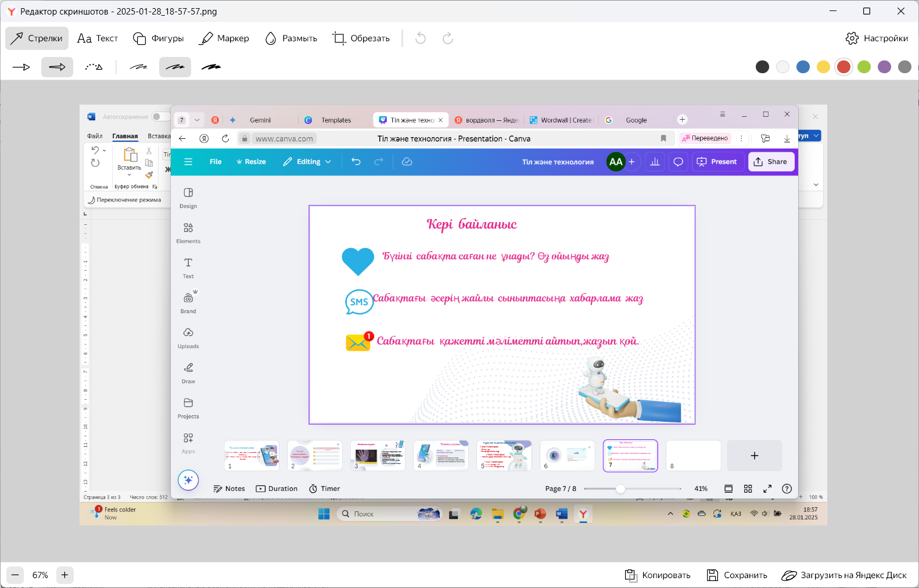Select Canva page thumbnail 5
Screen dimensions: 919x588
tap(504, 456)
